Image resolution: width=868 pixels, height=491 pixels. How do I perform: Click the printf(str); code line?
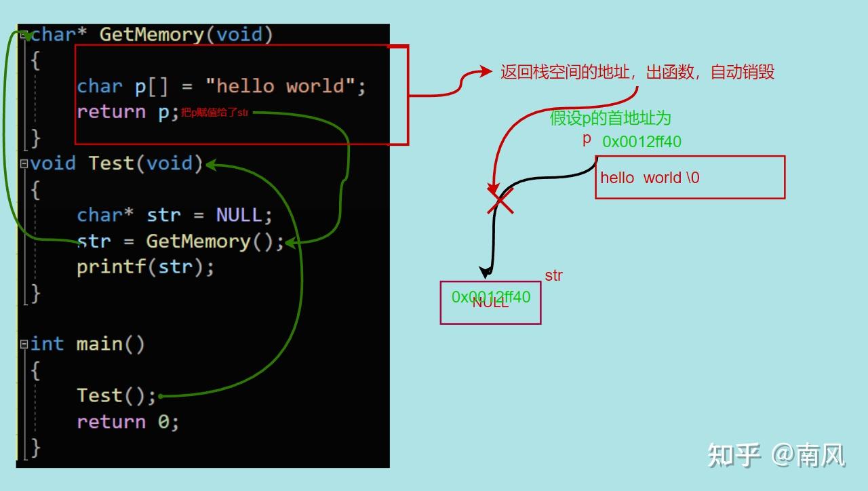pos(145,267)
